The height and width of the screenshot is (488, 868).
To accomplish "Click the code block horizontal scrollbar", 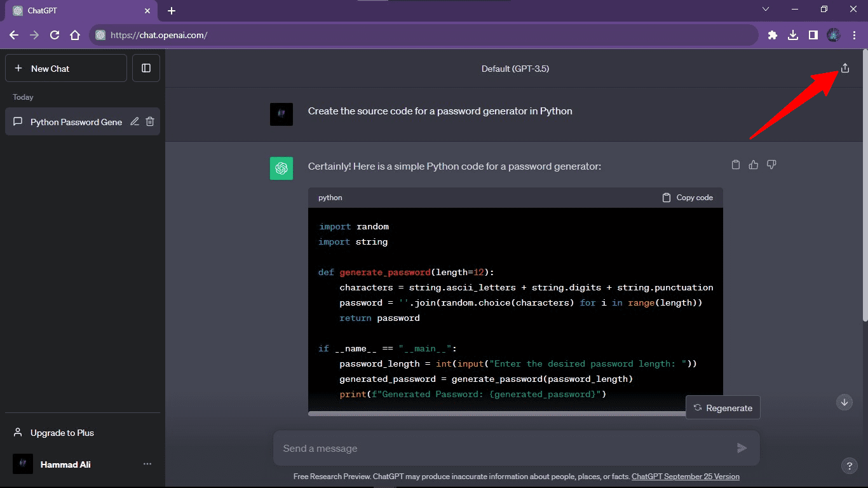I will pos(497,413).
